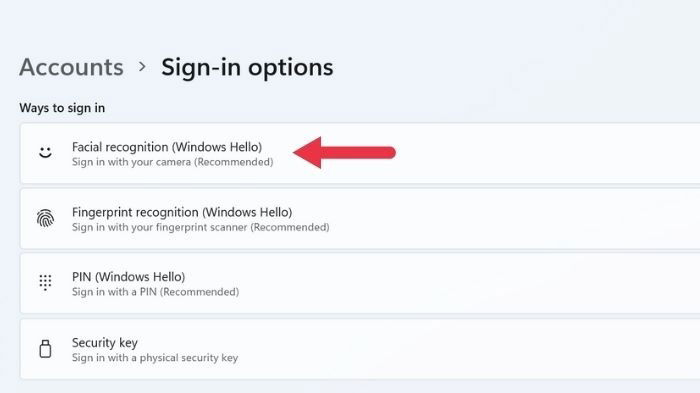
Task: Click 'Sign in with your fingerprint scanner' text
Action: (159, 227)
